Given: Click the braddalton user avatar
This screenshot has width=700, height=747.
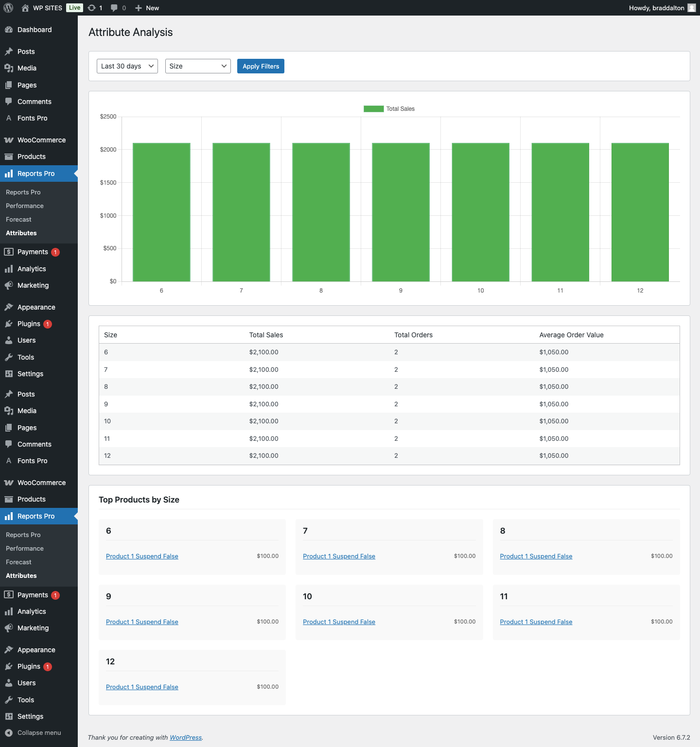Looking at the screenshot, I should coord(691,8).
